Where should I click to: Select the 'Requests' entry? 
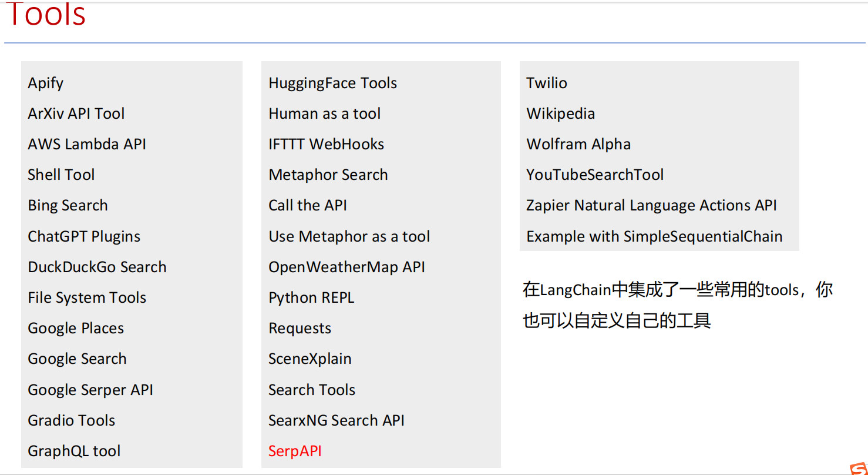[300, 329]
